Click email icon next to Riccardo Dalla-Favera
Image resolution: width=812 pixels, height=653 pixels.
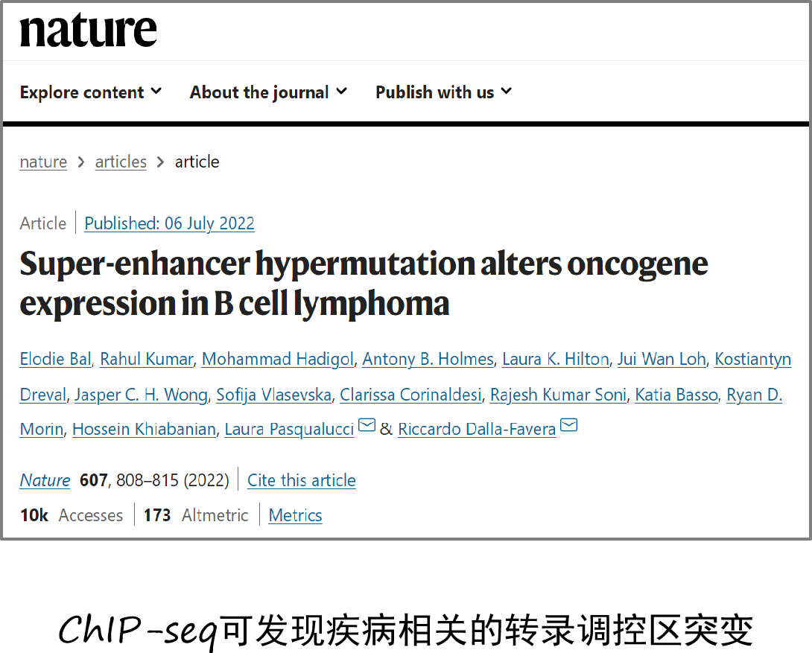[x=568, y=426]
